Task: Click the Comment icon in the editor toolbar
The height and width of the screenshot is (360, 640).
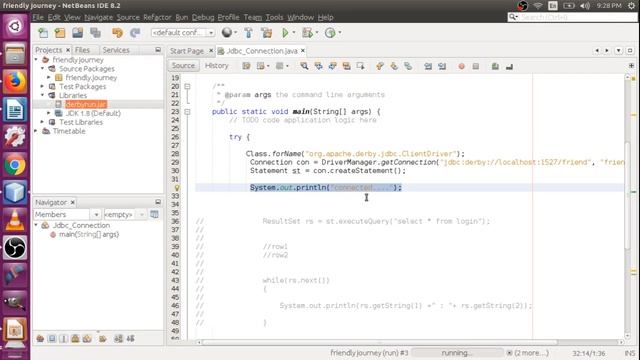Action: (x=495, y=66)
